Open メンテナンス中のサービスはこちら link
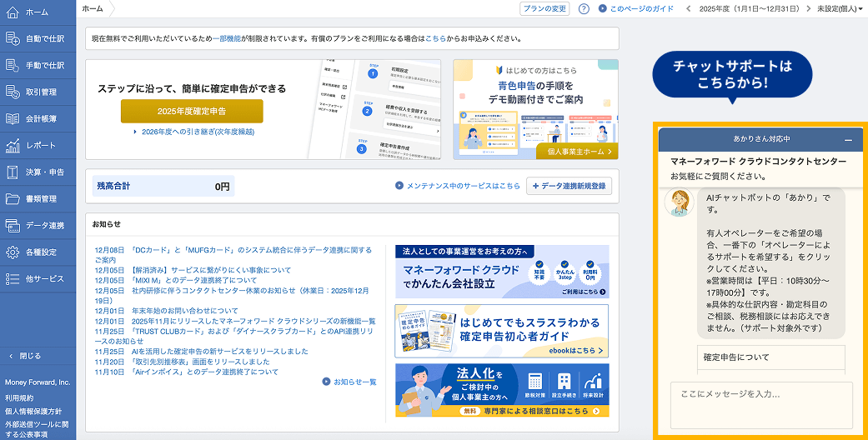The width and height of the screenshot is (868, 440). pyautogui.click(x=464, y=186)
